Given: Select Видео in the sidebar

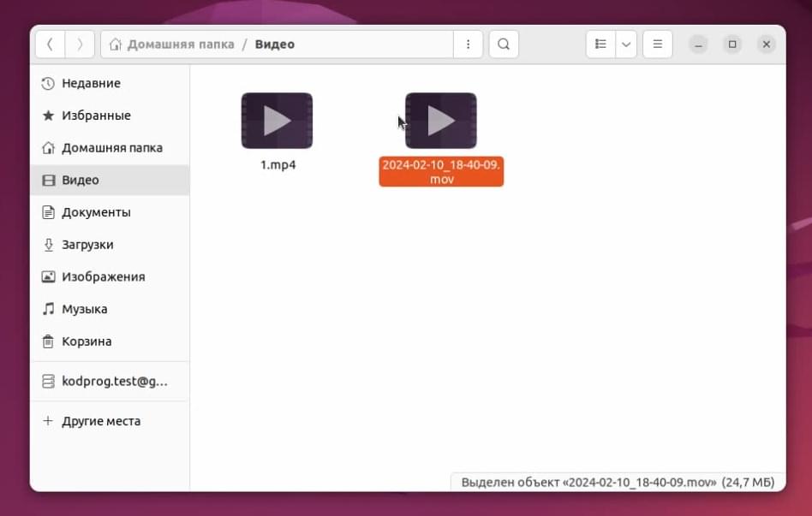Looking at the screenshot, I should (110, 180).
